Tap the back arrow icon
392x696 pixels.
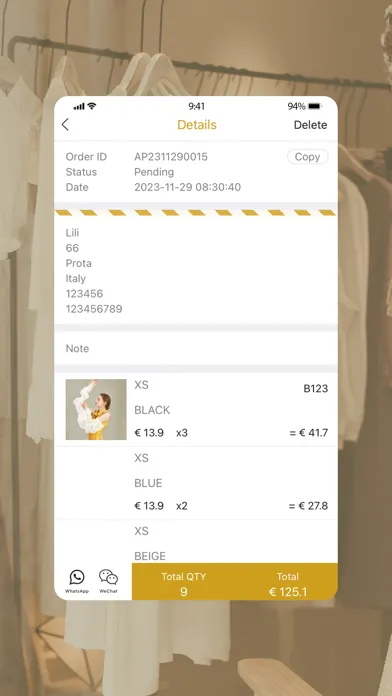coord(65,125)
